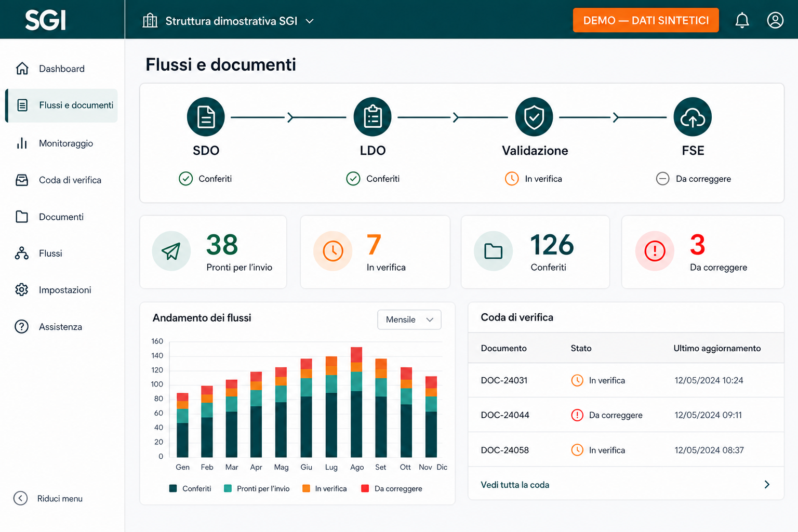This screenshot has width=798, height=532.
Task: Open the Mensile period dropdown
Action: coord(409,320)
